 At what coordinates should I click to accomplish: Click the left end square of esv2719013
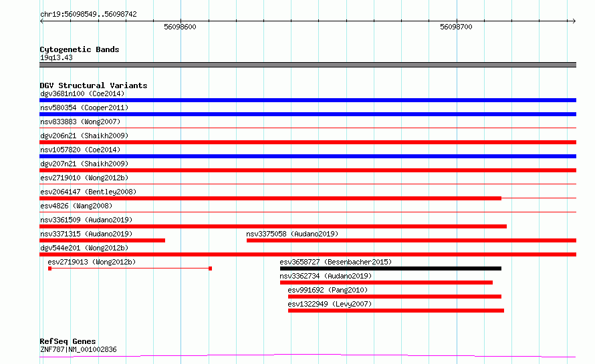[49, 268]
